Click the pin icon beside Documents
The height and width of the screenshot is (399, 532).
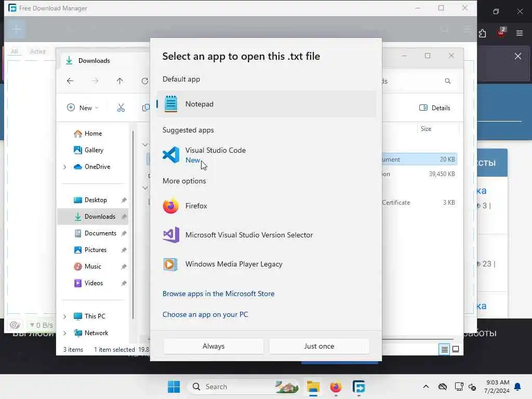point(124,233)
